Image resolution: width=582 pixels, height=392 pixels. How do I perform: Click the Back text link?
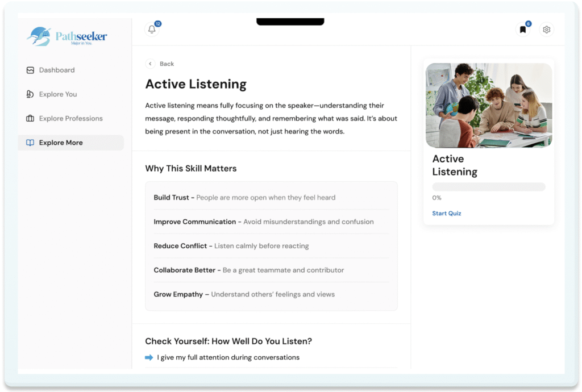167,64
